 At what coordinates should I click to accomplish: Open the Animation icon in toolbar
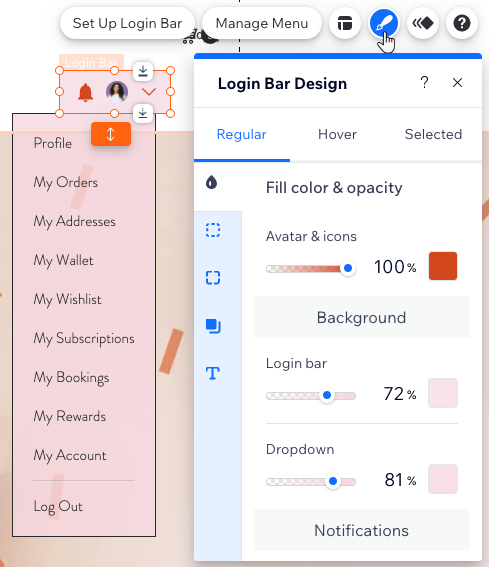(423, 24)
